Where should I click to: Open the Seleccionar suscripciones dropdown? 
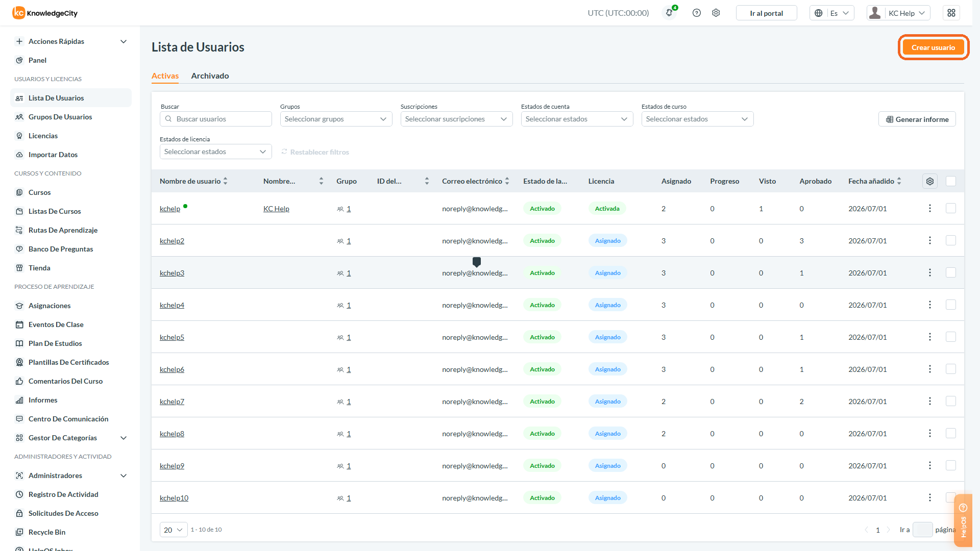456,119
